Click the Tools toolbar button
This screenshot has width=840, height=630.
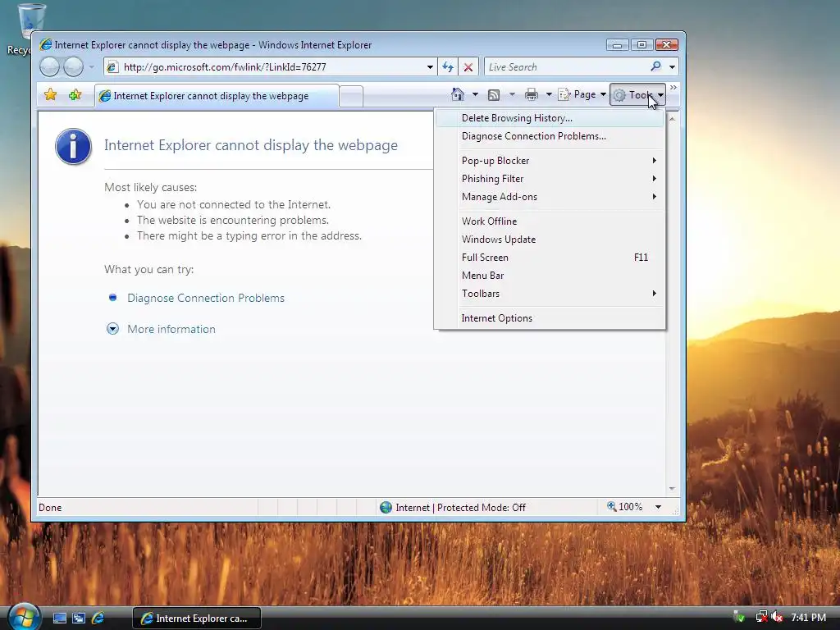[x=637, y=95]
